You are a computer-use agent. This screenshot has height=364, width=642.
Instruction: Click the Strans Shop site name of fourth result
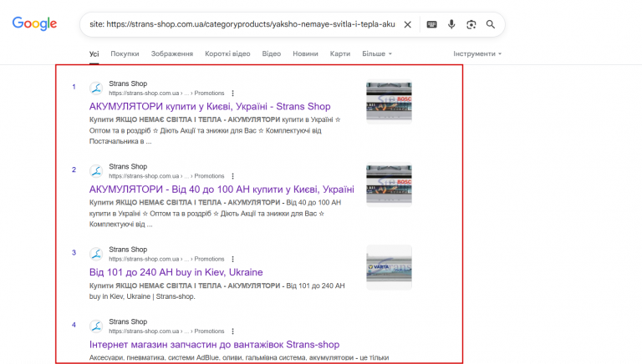click(128, 321)
